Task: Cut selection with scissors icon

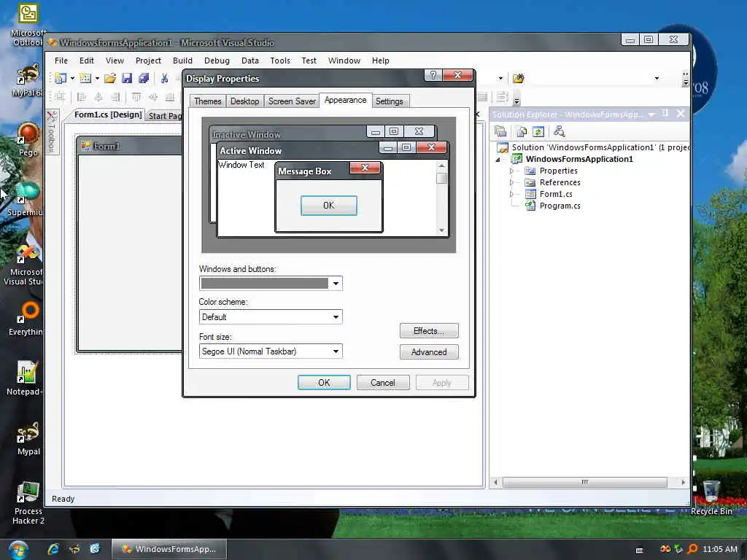Action: click(x=164, y=78)
